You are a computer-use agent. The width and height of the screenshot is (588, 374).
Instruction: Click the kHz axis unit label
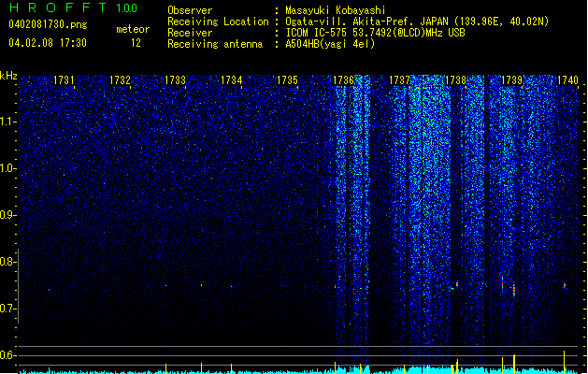pos(8,76)
